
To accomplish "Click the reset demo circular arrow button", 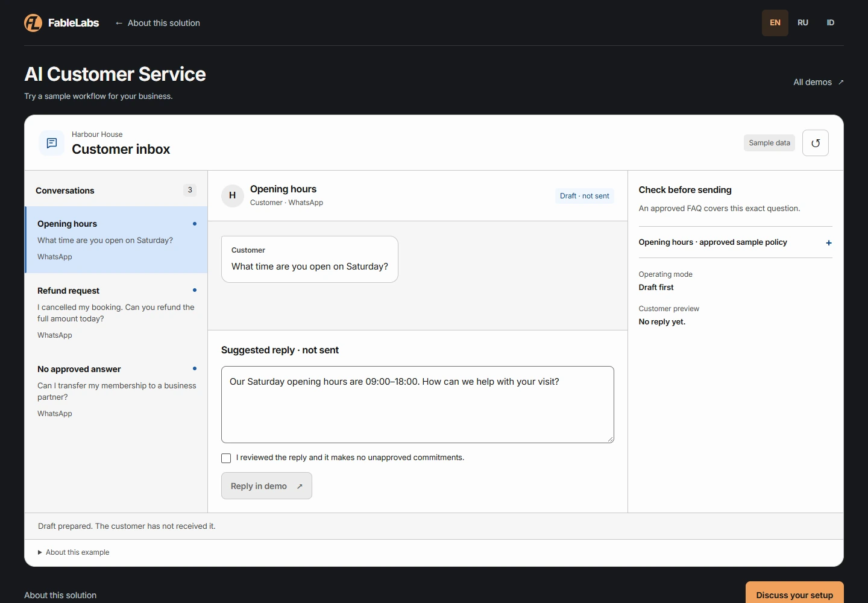I will pos(816,143).
